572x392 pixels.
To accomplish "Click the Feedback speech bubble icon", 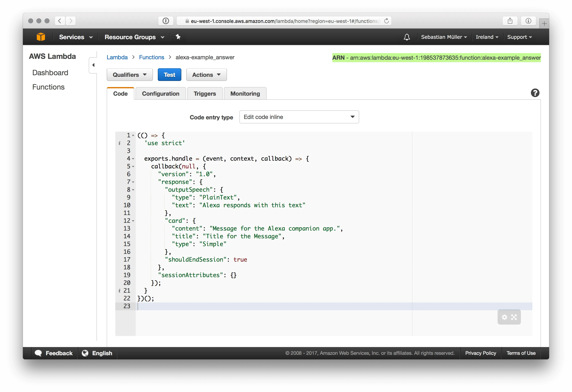I will tap(39, 353).
